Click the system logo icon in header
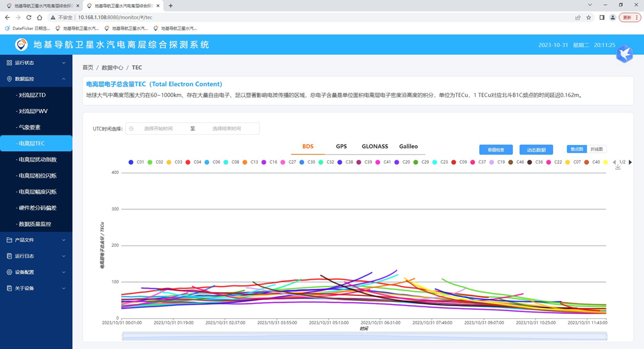 click(21, 45)
